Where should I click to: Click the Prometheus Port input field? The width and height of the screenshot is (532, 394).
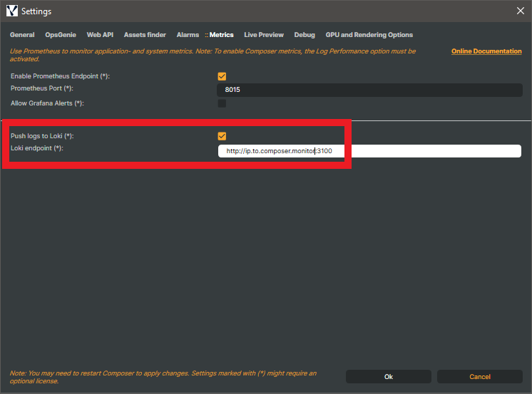click(369, 90)
